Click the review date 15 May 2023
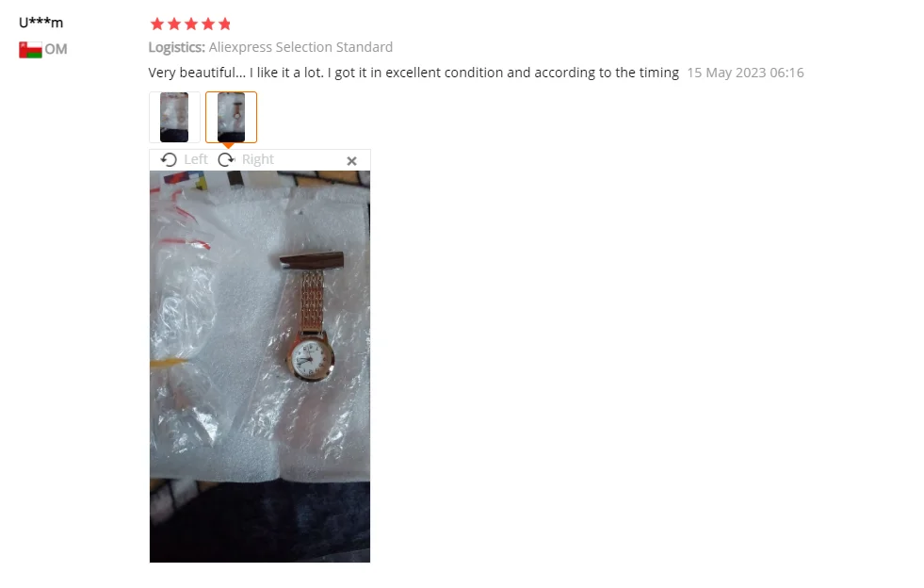 point(745,73)
